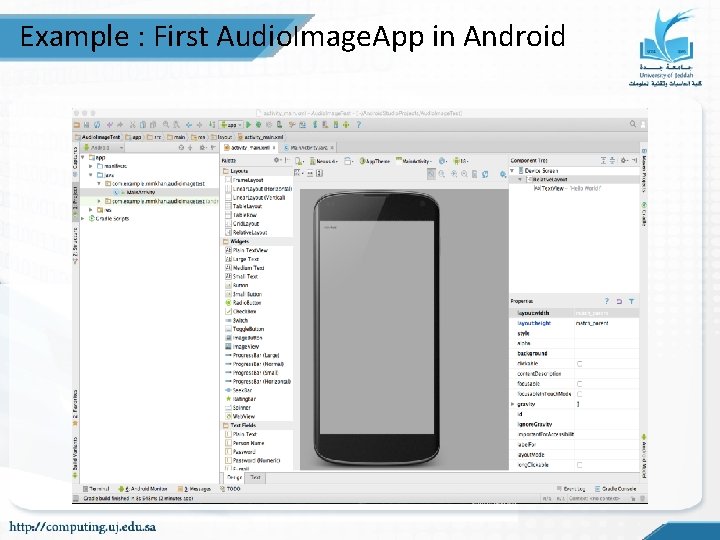Open Project panel gear settings
The width and height of the screenshot is (720, 540).
coord(202,147)
